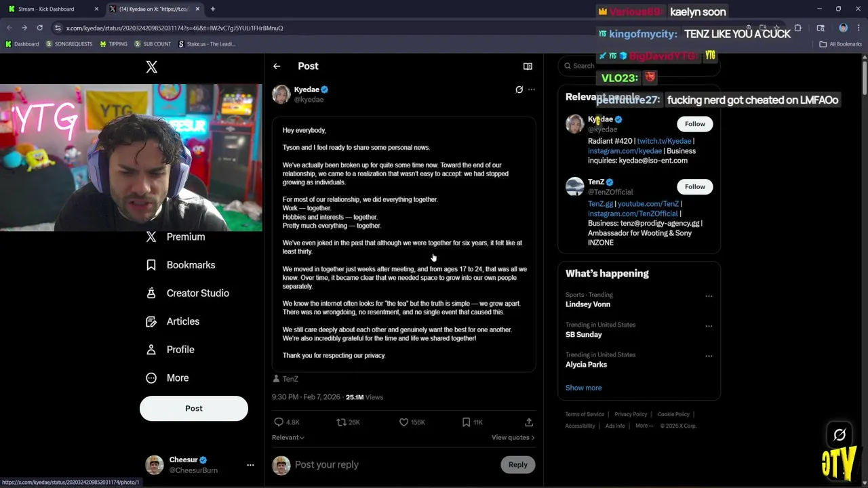The width and height of the screenshot is (868, 488).
Task: Open Privacy Policy footer link
Action: [x=631, y=414]
